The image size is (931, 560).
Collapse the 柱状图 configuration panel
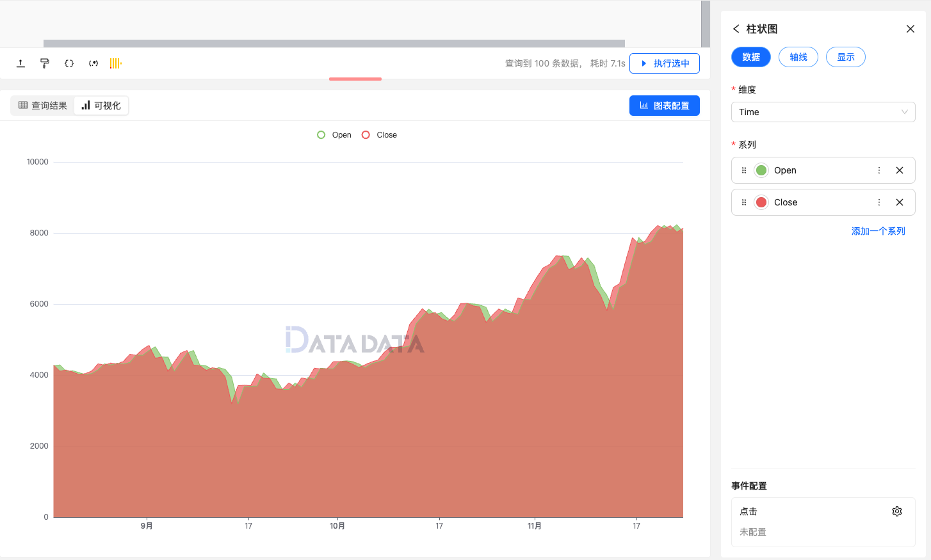coord(911,29)
